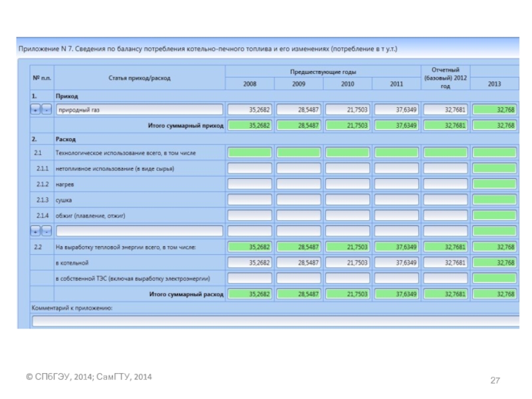
Task: Click the 2009 value for в котельной row
Action: point(299,263)
